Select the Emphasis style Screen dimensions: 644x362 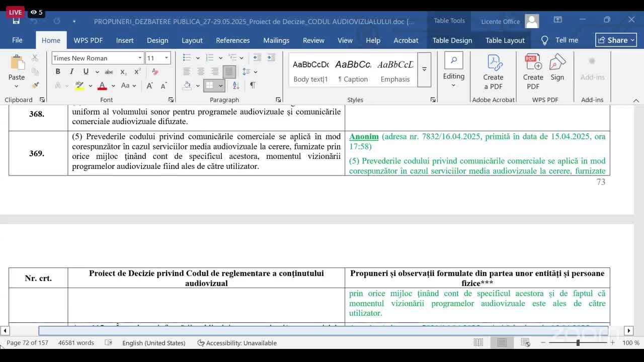pos(395,71)
